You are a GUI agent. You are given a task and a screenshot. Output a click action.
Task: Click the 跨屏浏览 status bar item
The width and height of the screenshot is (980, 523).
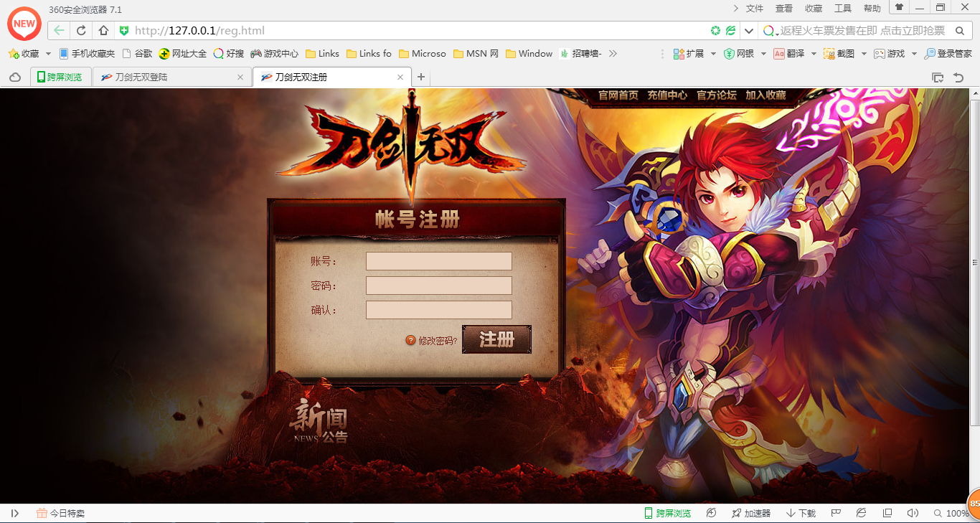coord(668,513)
